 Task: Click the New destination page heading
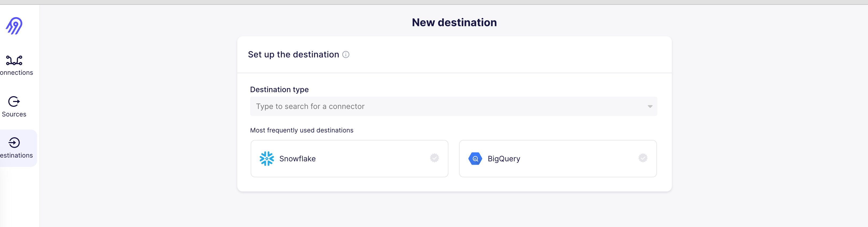coord(454,22)
